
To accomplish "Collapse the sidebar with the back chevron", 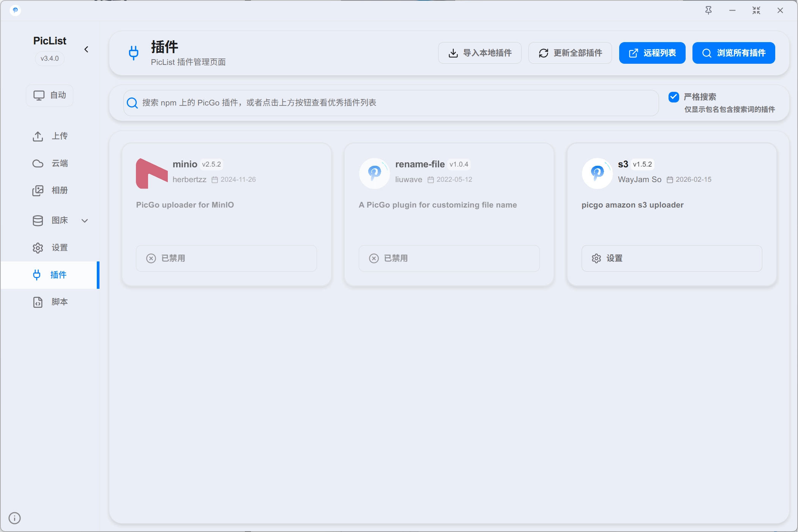I will click(x=86, y=49).
